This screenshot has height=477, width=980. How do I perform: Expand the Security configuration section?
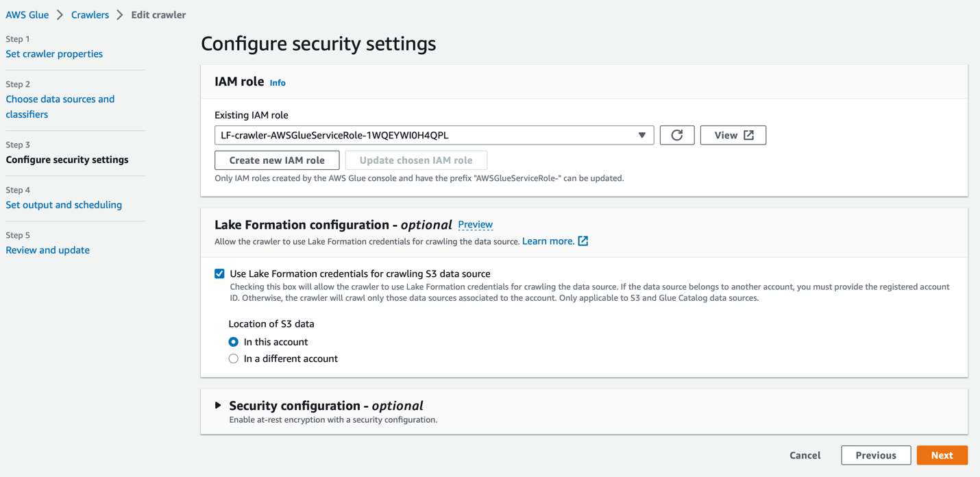point(218,406)
